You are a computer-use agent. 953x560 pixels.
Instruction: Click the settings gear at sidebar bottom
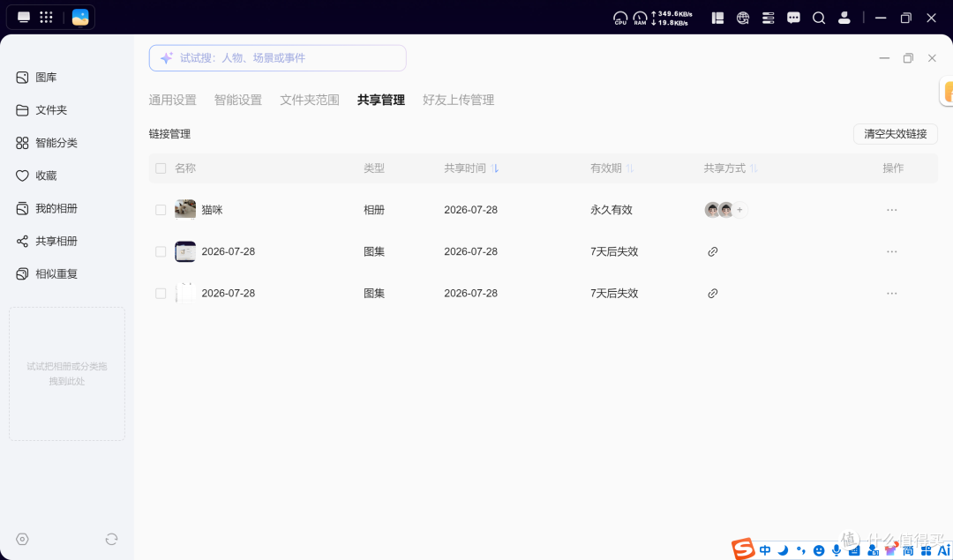tap(22, 539)
